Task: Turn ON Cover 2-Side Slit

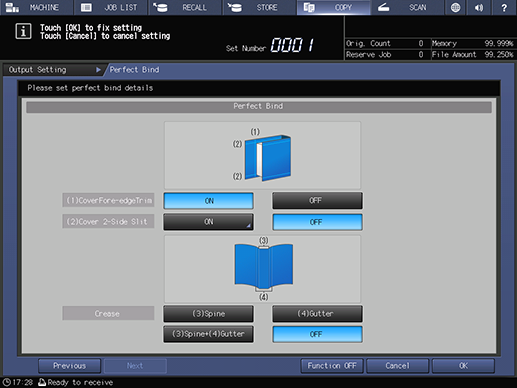Action: click(208, 222)
